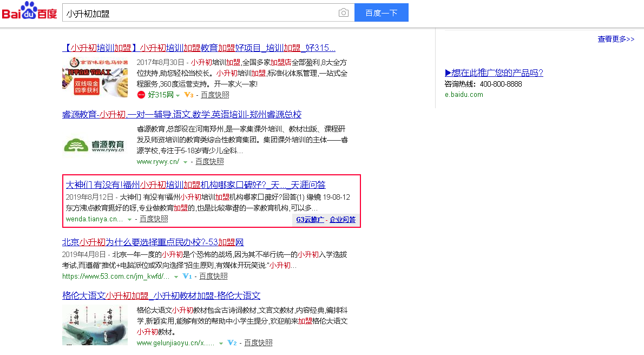Open the www.rywy.cn/ URL link
The image size is (644, 355).
pos(157,161)
